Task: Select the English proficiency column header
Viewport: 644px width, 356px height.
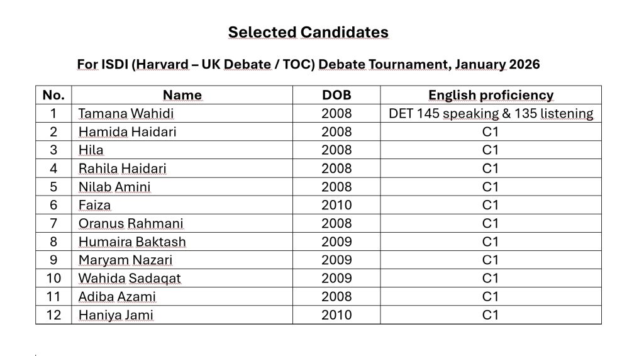Action: tap(491, 95)
